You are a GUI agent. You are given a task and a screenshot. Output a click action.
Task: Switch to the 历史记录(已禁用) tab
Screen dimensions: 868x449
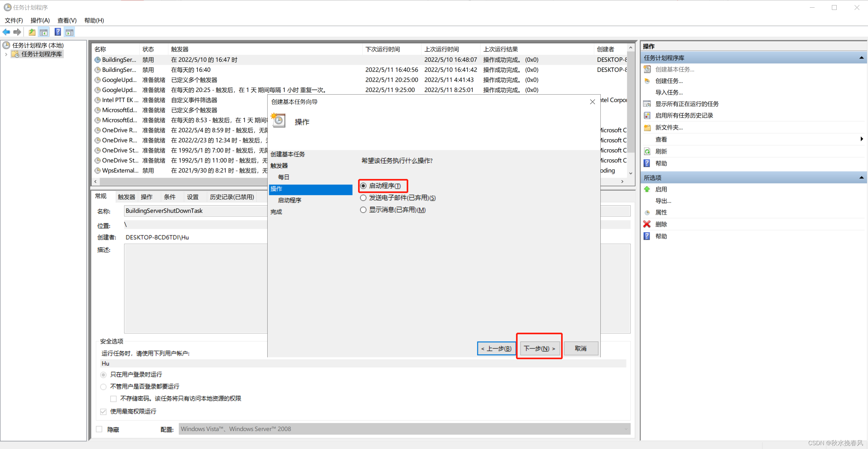click(232, 197)
